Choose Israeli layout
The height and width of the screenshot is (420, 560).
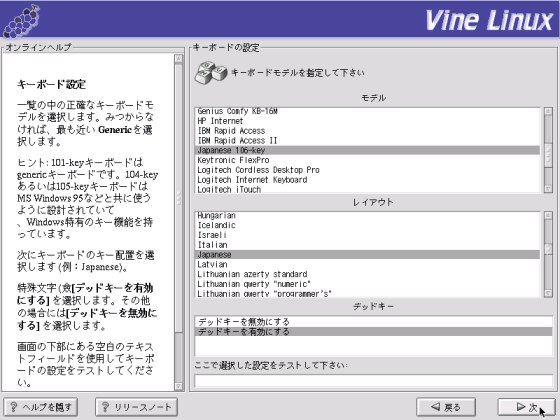367,235
